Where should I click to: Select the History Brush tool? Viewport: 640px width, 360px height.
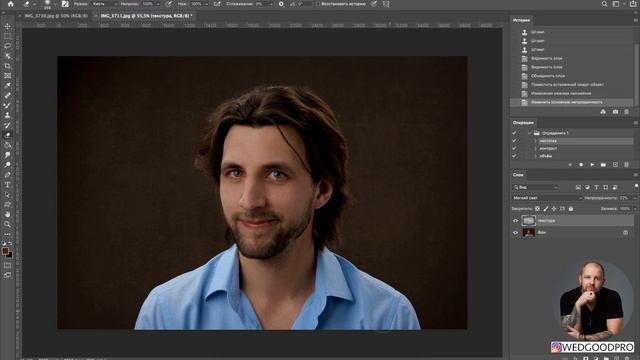pyautogui.click(x=7, y=125)
